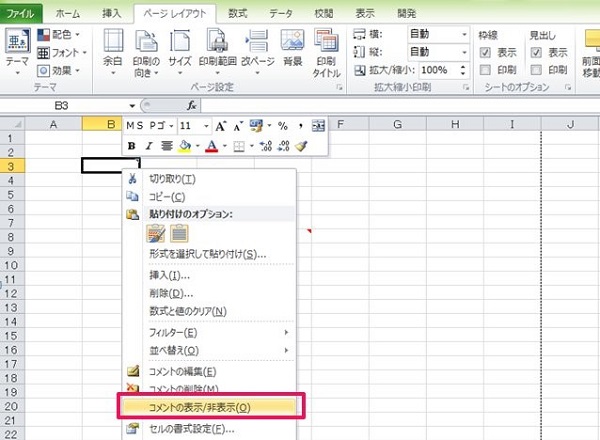Click the Background (背景) button
600x440 pixels.
click(x=292, y=48)
